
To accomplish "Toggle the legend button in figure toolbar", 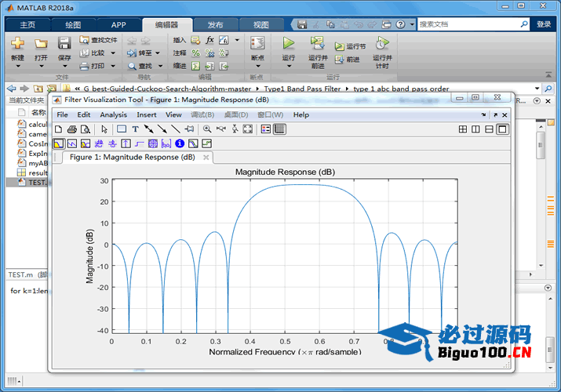I will [x=265, y=129].
